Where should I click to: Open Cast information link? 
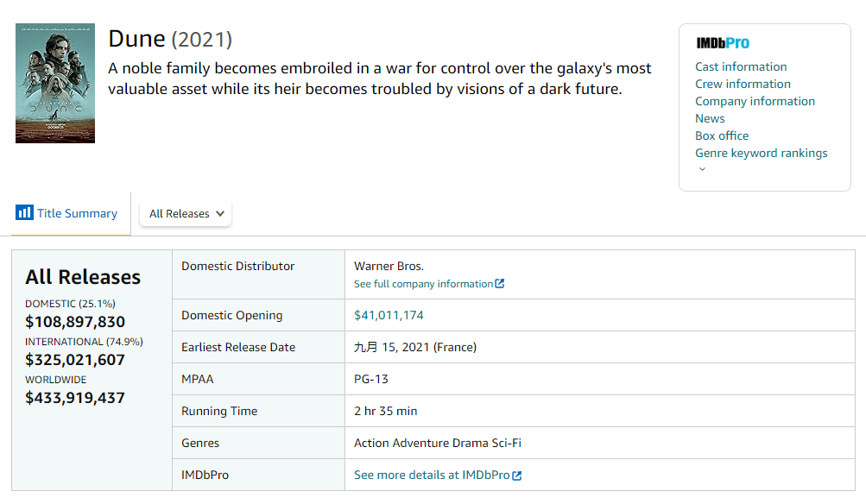tap(741, 66)
